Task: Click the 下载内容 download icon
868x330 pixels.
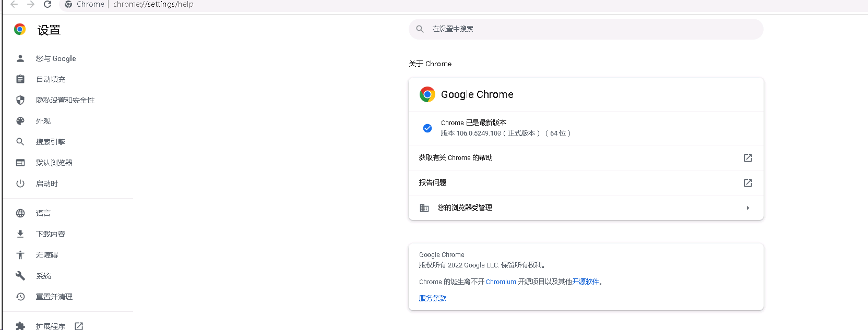Action: tap(20, 234)
